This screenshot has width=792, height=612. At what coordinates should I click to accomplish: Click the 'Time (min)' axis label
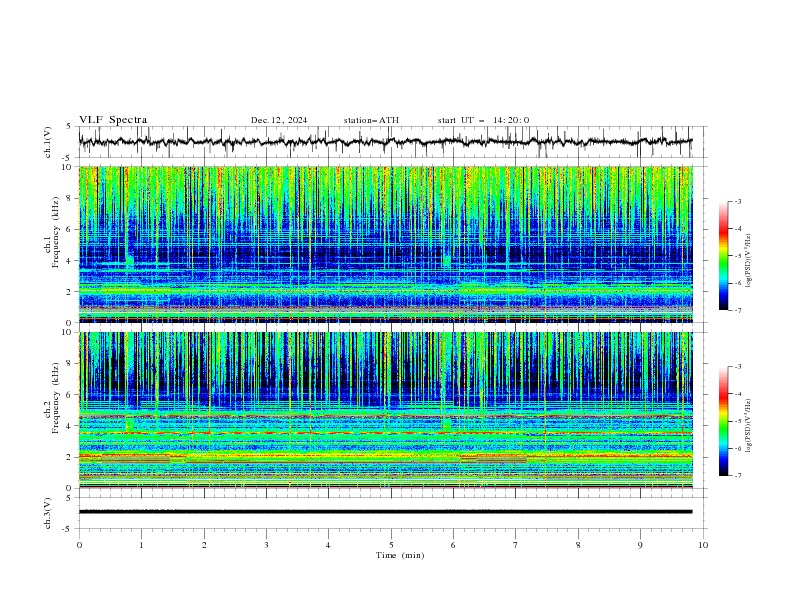click(400, 555)
